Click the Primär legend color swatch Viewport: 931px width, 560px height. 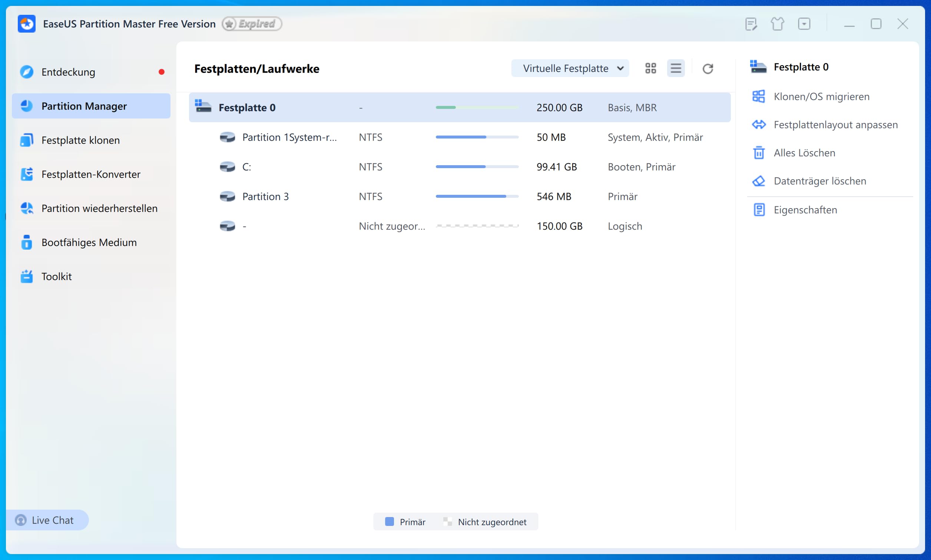[x=389, y=521]
